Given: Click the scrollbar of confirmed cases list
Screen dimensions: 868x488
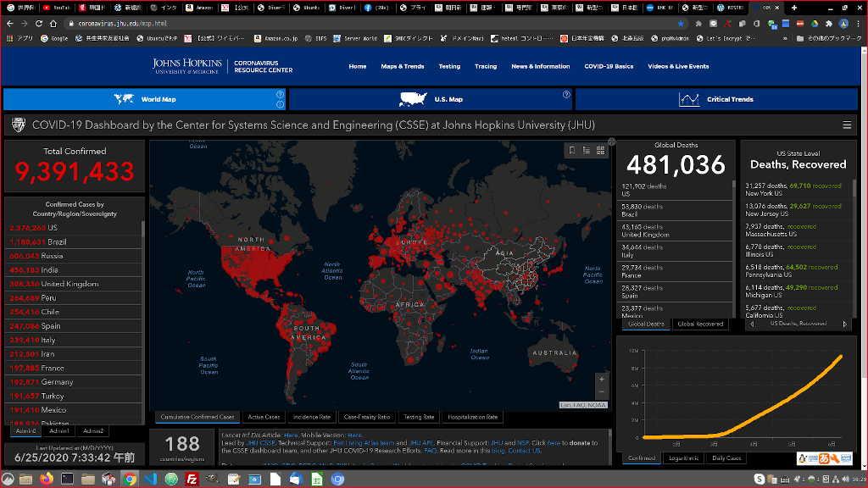Looking at the screenshot, I should 143,230.
